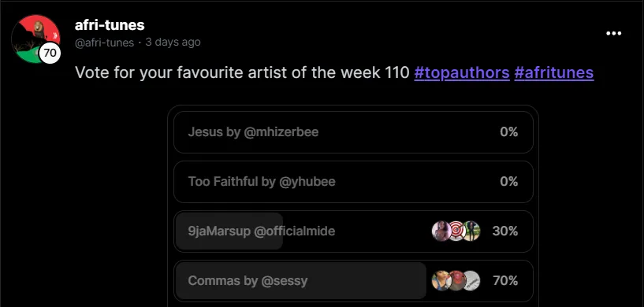Viewport: 644px width, 307px height.
Task: Click the @afri-tunes username handle
Action: point(104,43)
